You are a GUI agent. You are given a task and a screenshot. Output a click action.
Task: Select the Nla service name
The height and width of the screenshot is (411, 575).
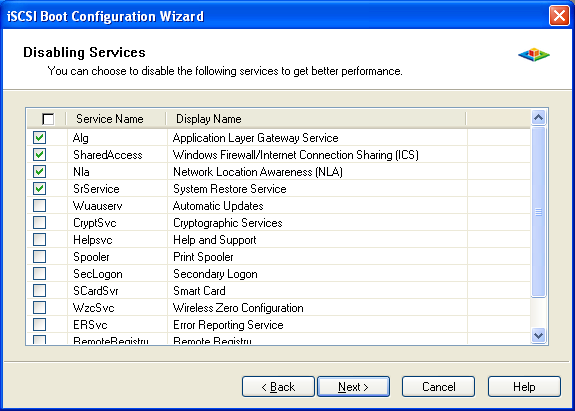[x=81, y=172]
